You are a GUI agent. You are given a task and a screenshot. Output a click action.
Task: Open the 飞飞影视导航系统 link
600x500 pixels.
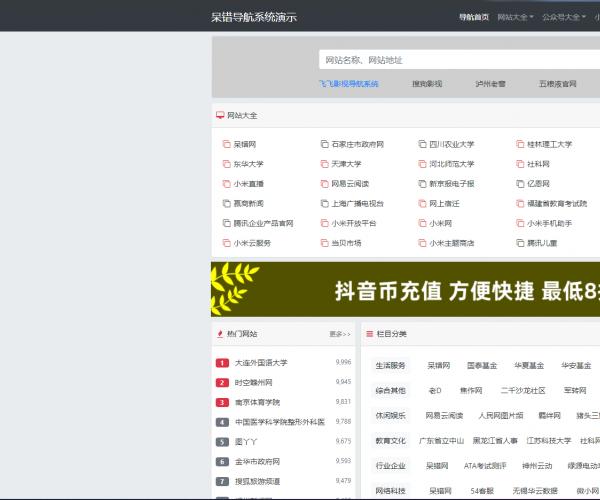tap(349, 84)
